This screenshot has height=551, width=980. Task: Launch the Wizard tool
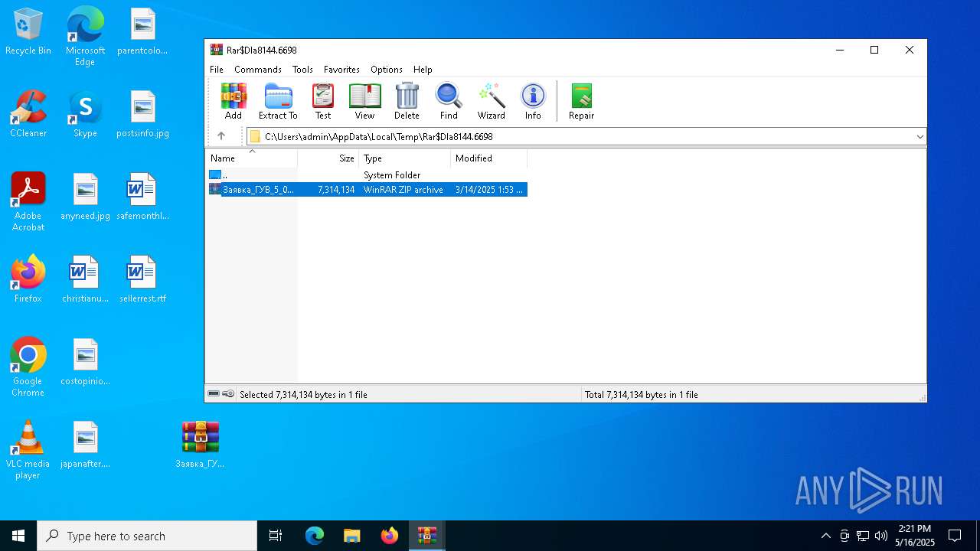click(x=491, y=101)
